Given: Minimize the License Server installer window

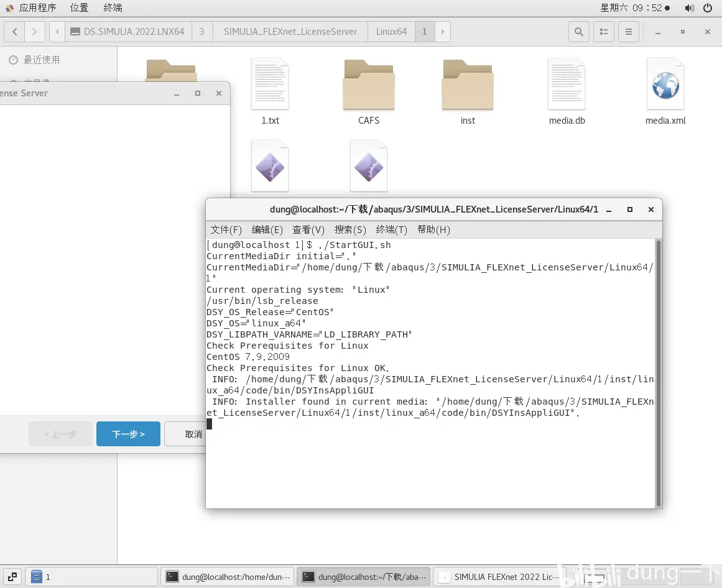Looking at the screenshot, I should (x=177, y=93).
